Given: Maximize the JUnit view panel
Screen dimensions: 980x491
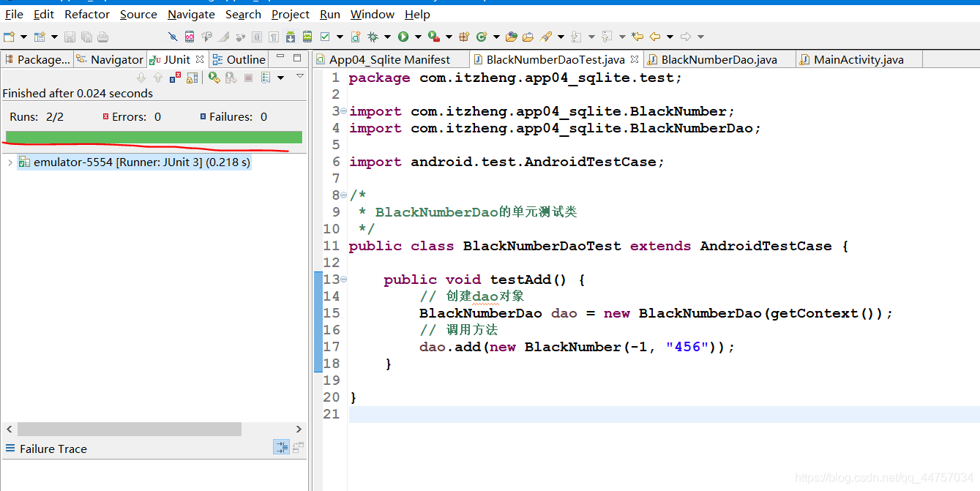Looking at the screenshot, I should [296, 58].
